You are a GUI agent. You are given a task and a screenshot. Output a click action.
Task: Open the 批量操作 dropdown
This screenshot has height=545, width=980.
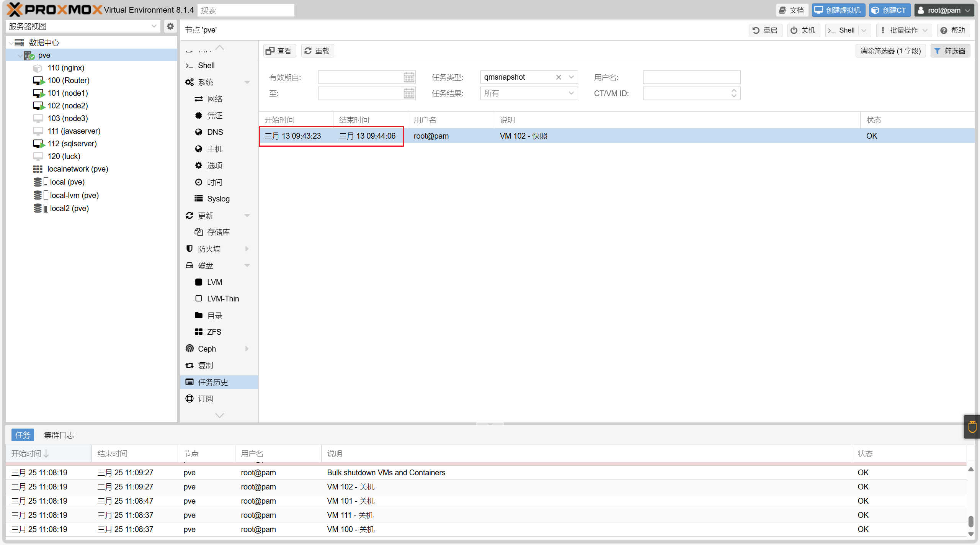[903, 30]
